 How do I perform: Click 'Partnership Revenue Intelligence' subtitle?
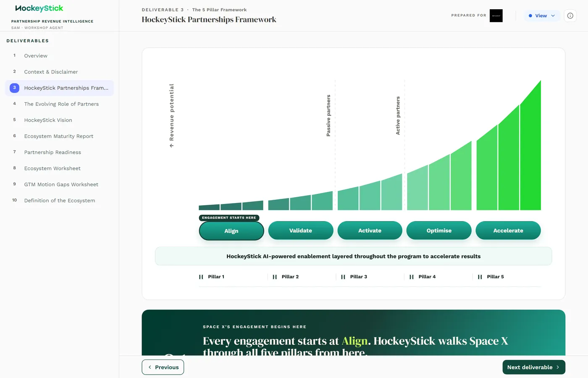(52, 21)
